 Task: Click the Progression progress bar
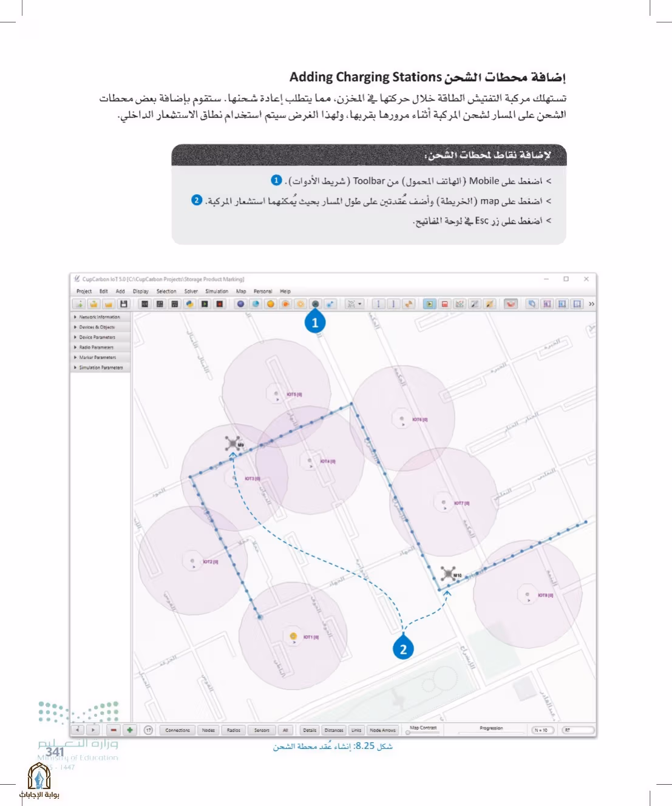[491, 733]
